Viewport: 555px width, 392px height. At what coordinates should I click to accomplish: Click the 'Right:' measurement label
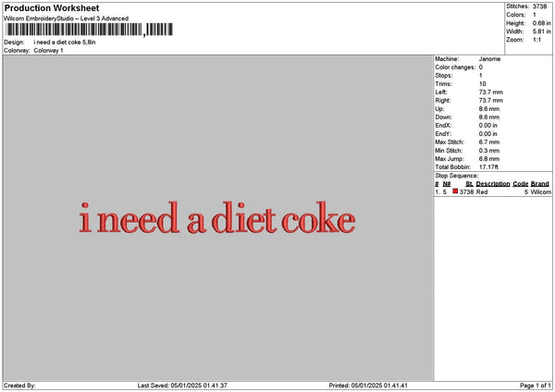click(x=443, y=101)
